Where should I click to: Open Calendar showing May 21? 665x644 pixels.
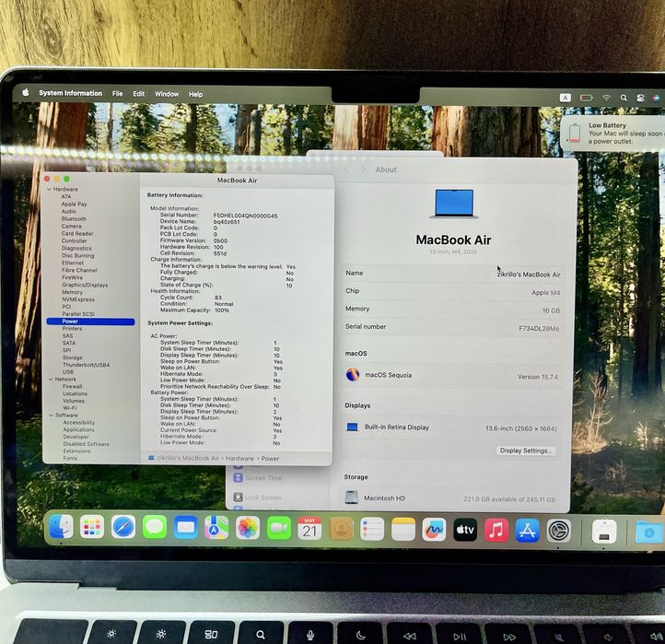(x=309, y=529)
